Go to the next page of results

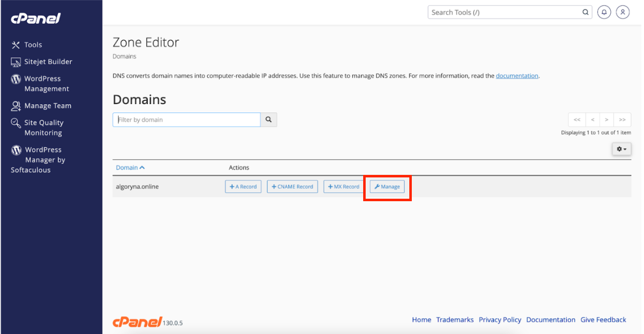point(606,119)
